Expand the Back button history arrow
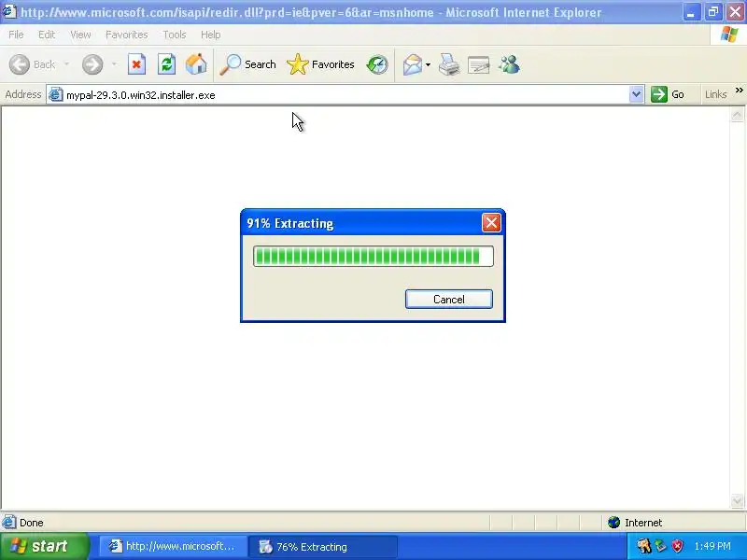 66,63
